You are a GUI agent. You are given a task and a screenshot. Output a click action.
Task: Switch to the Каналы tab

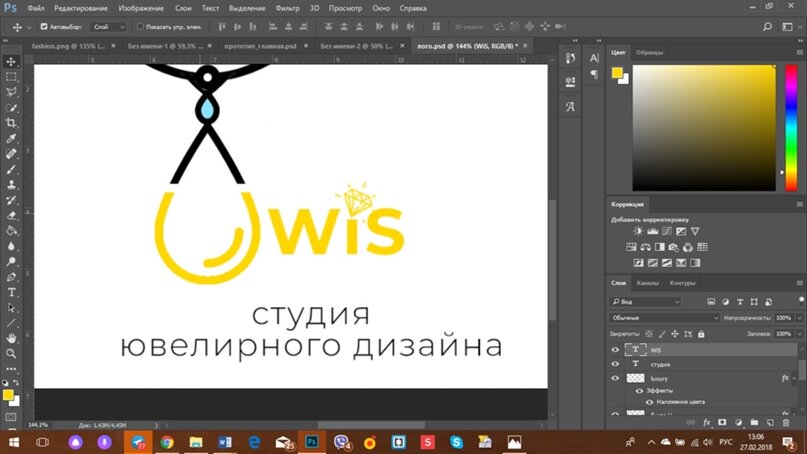[x=647, y=283]
